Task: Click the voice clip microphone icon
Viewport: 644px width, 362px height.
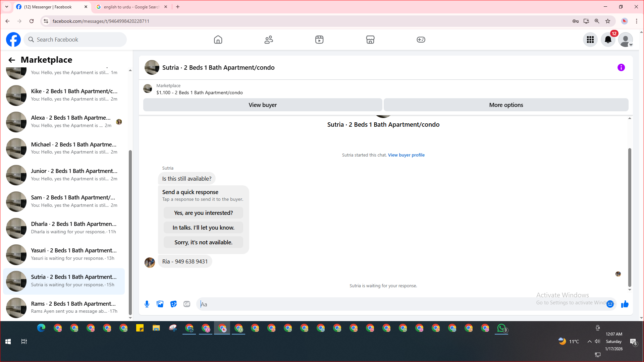Action: pyautogui.click(x=147, y=304)
